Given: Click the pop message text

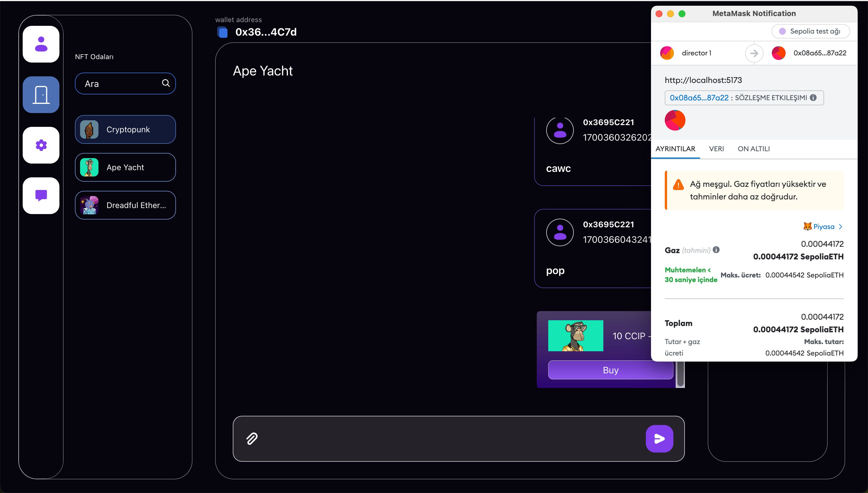Looking at the screenshot, I should [x=555, y=271].
